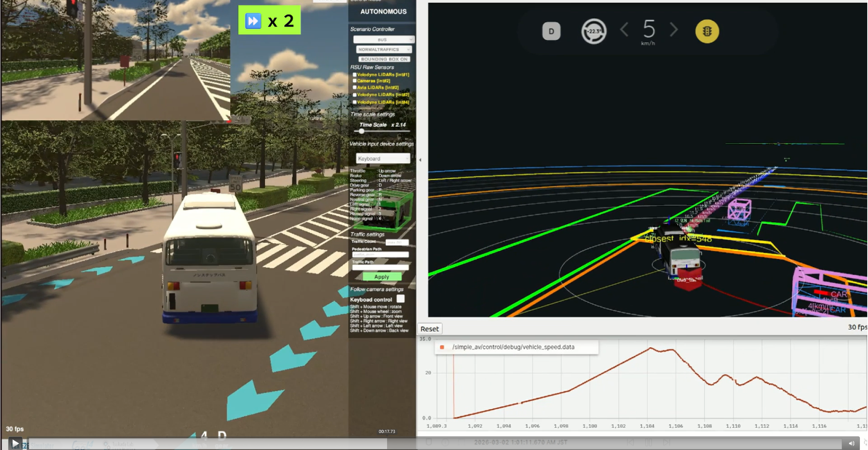The width and height of the screenshot is (868, 450).
Task: Mute the video with speaker icon
Action: point(851,443)
